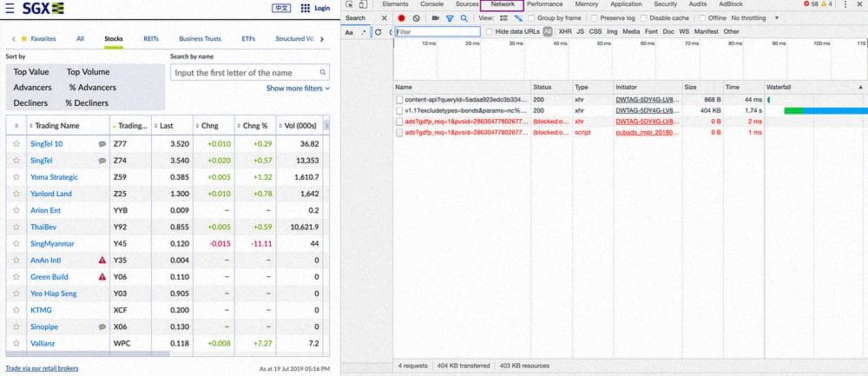Tick the Hide data URLs checkbox
The width and height of the screenshot is (868, 376).
click(490, 31)
